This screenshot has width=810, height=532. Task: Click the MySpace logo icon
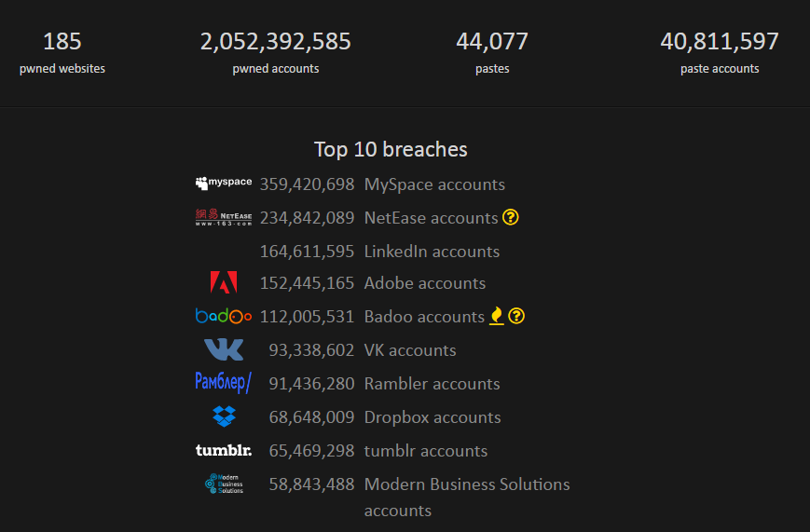coord(224,183)
